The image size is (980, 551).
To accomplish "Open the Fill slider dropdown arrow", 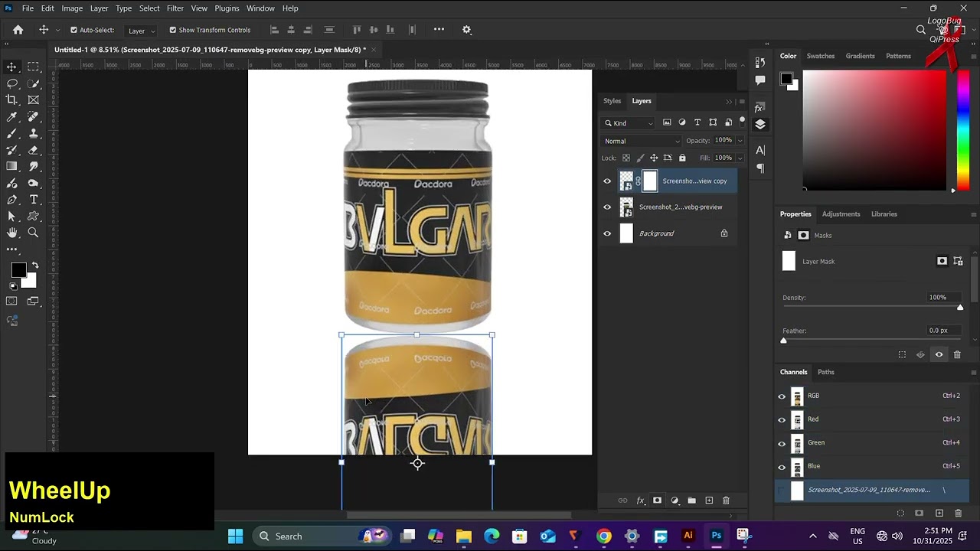I will tap(740, 158).
